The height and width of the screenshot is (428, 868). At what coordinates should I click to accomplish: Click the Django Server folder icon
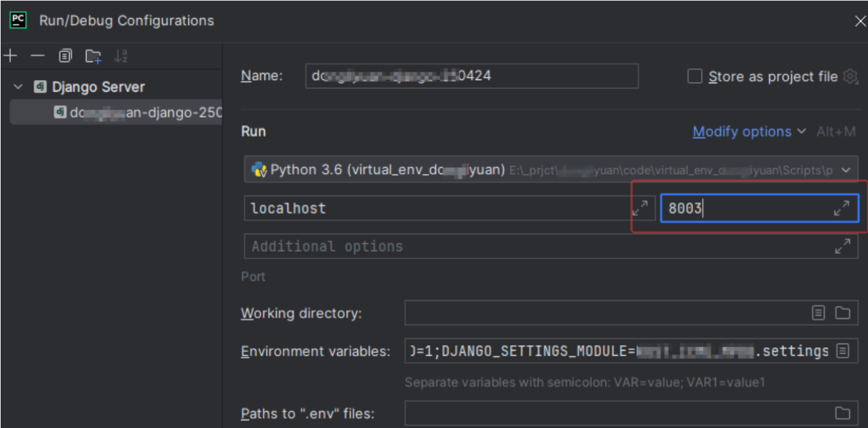[x=40, y=86]
